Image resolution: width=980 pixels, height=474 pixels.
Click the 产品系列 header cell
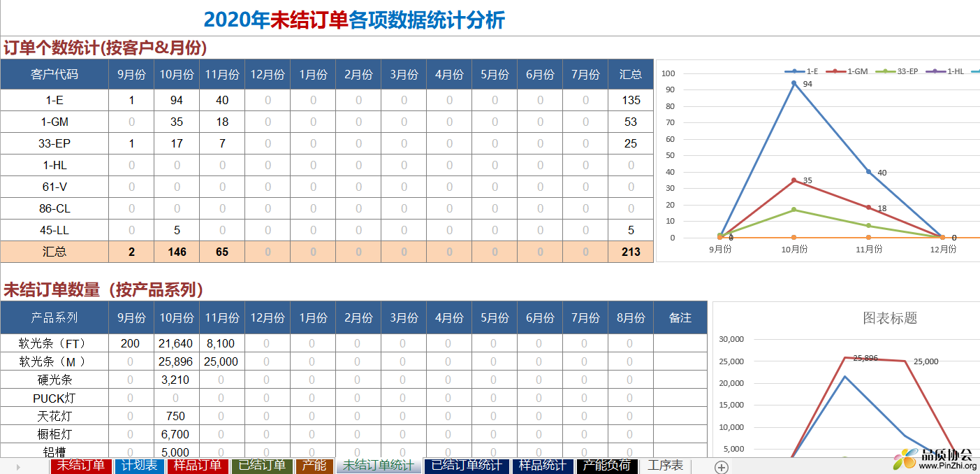[x=54, y=317]
